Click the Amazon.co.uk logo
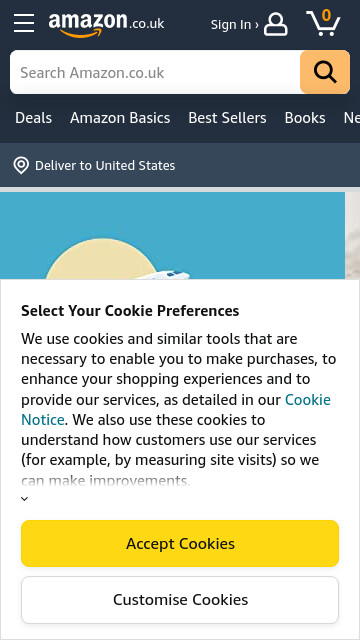Image resolution: width=360 pixels, height=640 pixels. (x=106, y=24)
